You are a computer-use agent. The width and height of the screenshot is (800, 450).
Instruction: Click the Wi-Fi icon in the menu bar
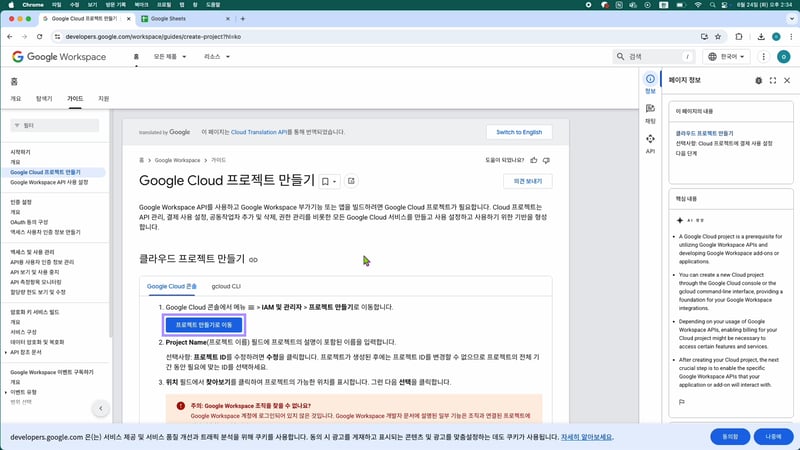(697, 5)
